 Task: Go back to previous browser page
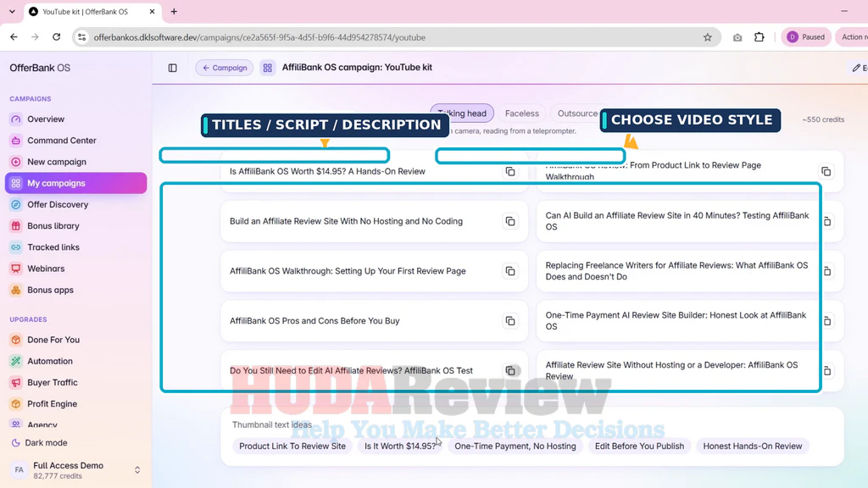click(x=14, y=37)
